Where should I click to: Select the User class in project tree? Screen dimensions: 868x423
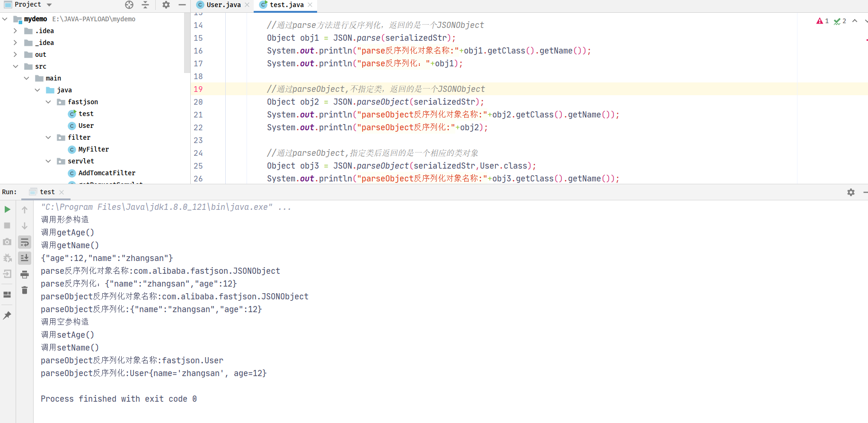[86, 126]
